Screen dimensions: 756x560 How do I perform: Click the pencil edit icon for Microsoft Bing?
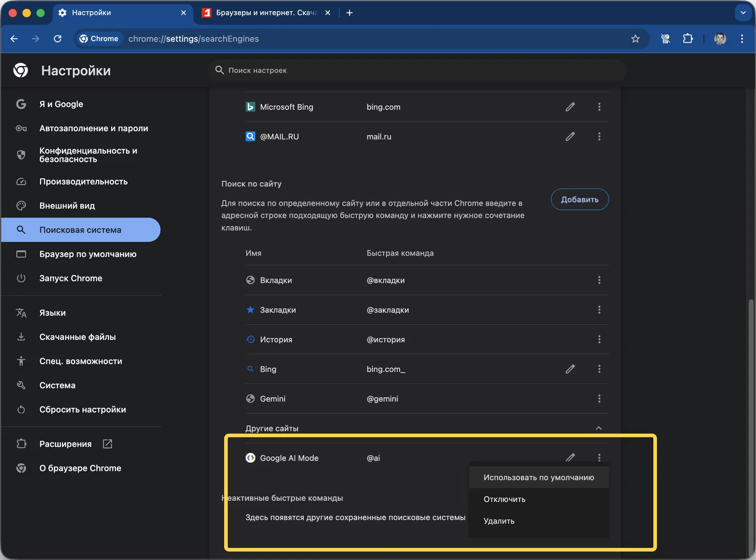570,107
